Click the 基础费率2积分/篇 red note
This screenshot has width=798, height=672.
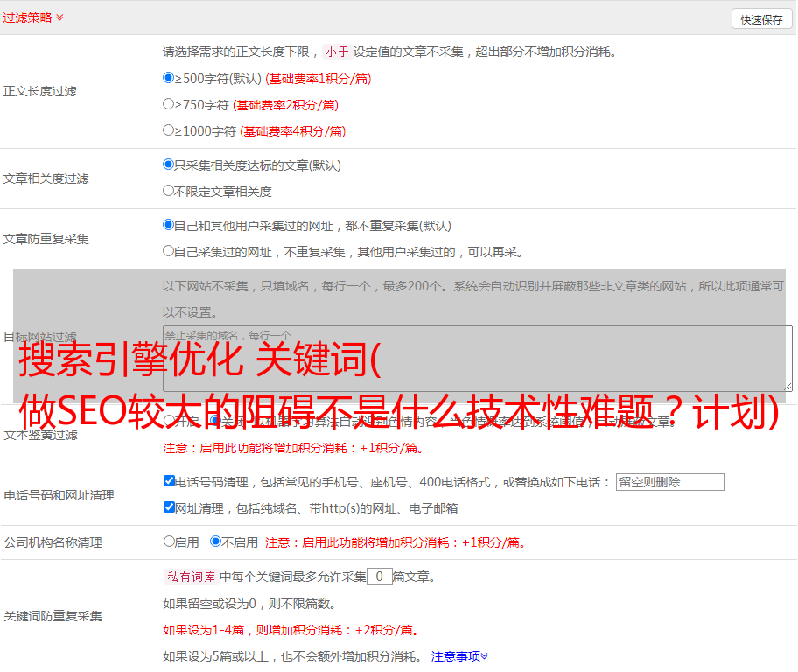(285, 105)
